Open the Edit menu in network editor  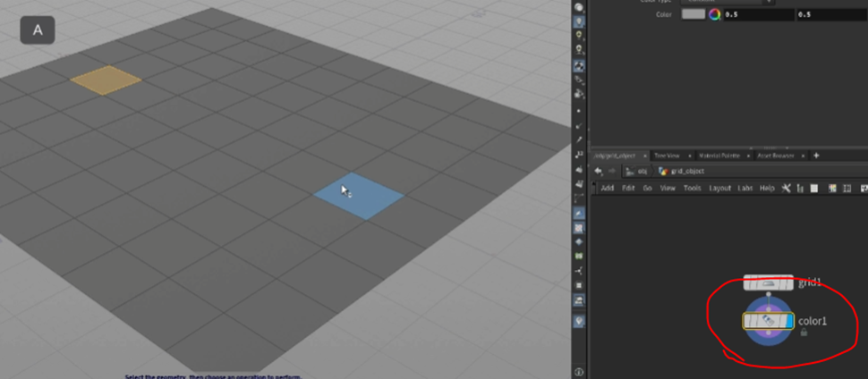pyautogui.click(x=628, y=188)
